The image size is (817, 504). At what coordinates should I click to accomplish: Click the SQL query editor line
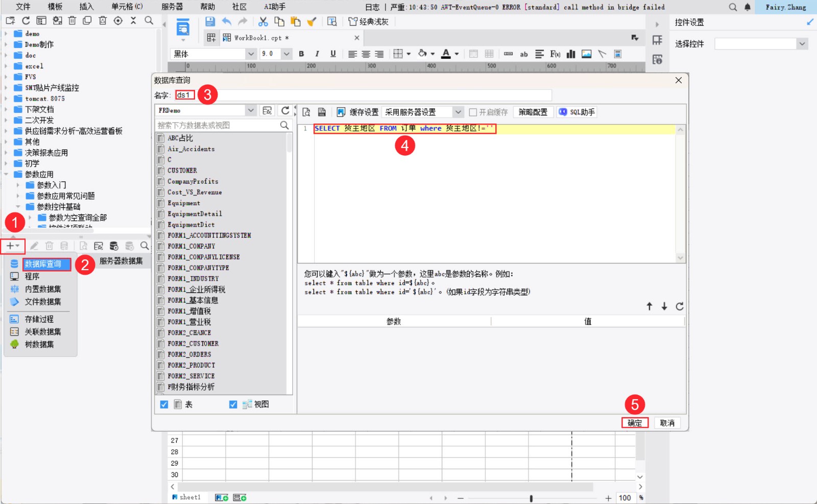tap(494, 129)
